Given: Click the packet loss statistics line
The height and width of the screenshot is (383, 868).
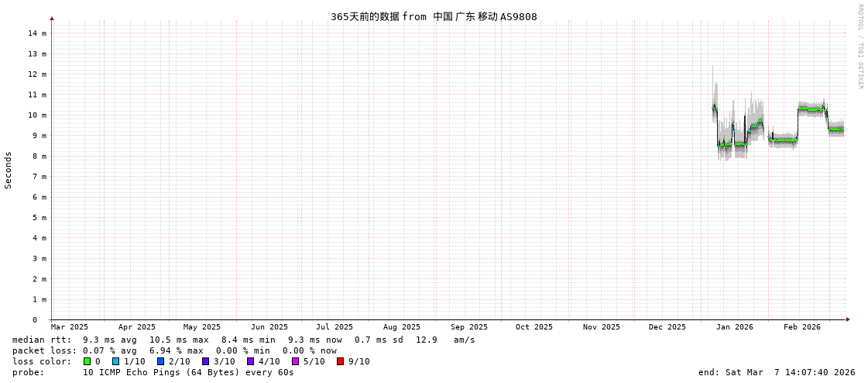Looking at the screenshot, I should (174, 350).
